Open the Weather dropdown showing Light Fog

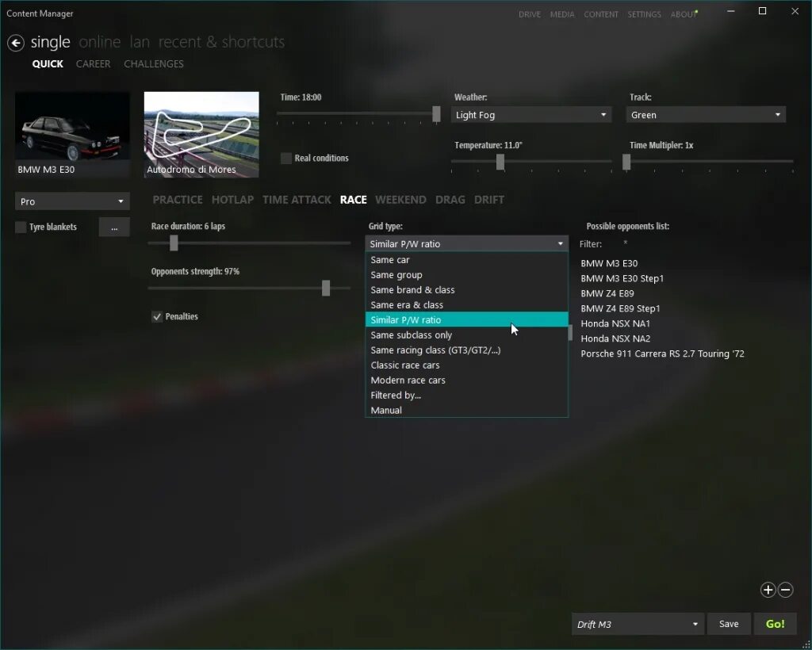(x=530, y=115)
